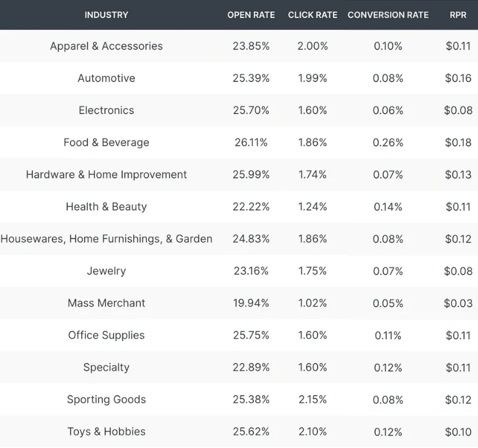Click the CLICK RATE column header
The width and height of the screenshot is (478, 448).
312,15
